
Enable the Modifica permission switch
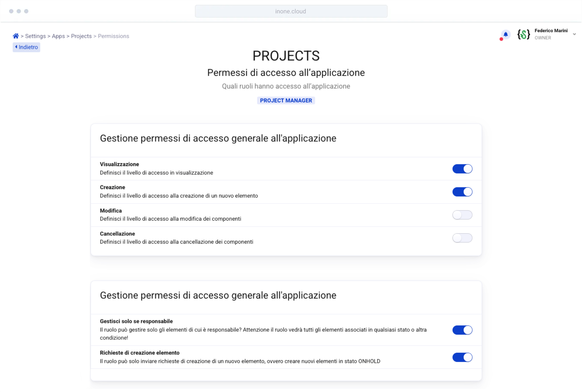pyautogui.click(x=462, y=215)
